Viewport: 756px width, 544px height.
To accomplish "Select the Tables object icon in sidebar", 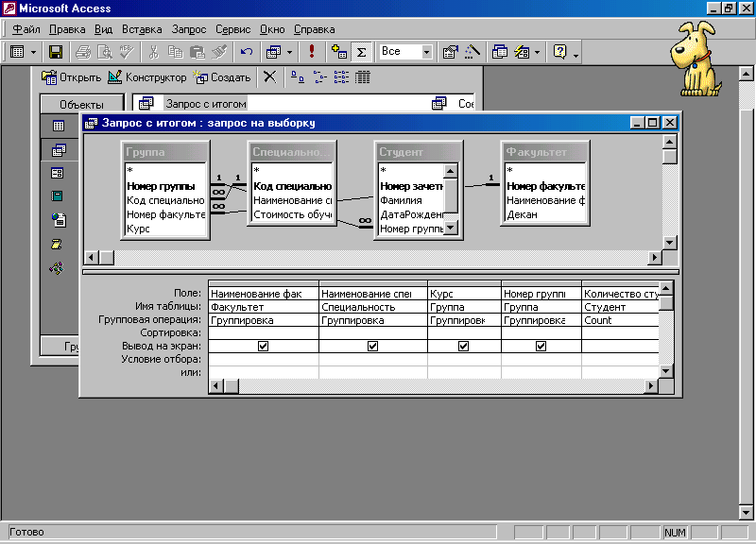I will 59,127.
